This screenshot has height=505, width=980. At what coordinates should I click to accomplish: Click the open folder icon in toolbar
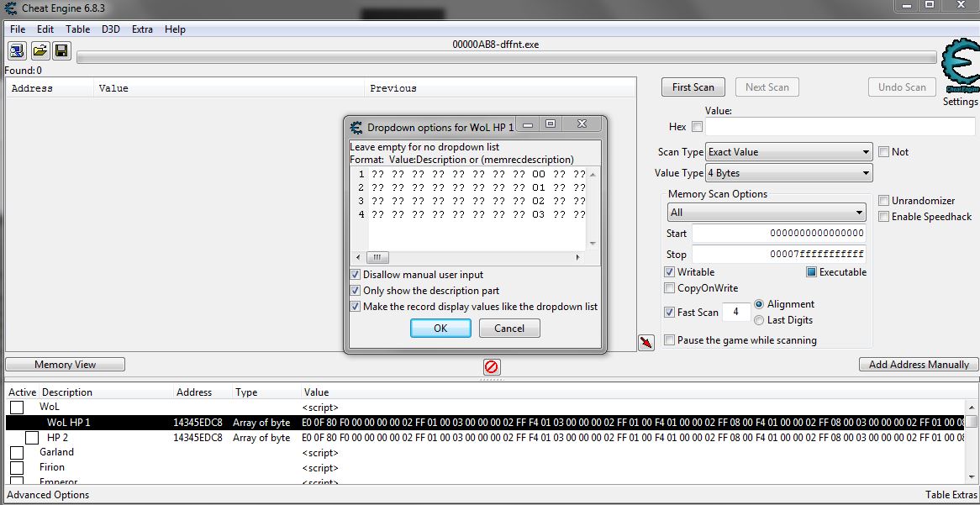[40, 51]
